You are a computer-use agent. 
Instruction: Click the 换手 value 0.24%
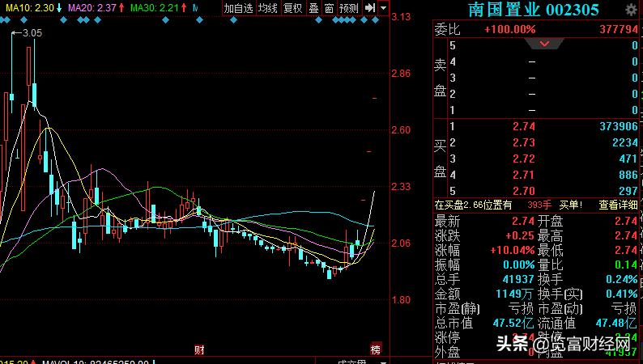pos(622,279)
